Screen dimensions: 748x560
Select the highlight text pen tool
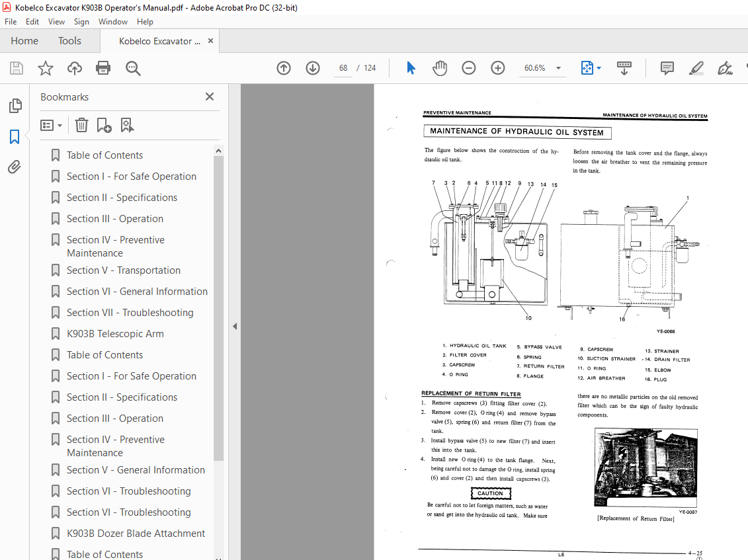[x=696, y=68]
